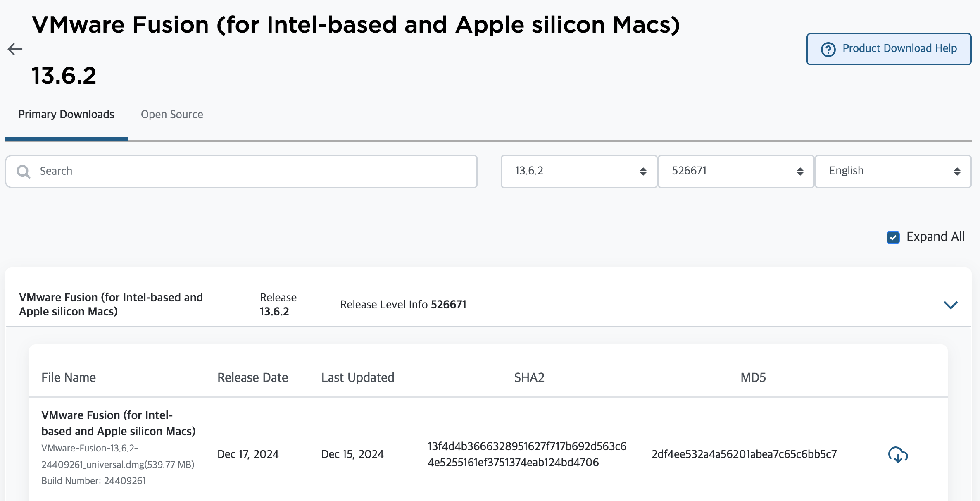Click the SHA2 checksum value
This screenshot has width=980, height=501.
click(527, 454)
